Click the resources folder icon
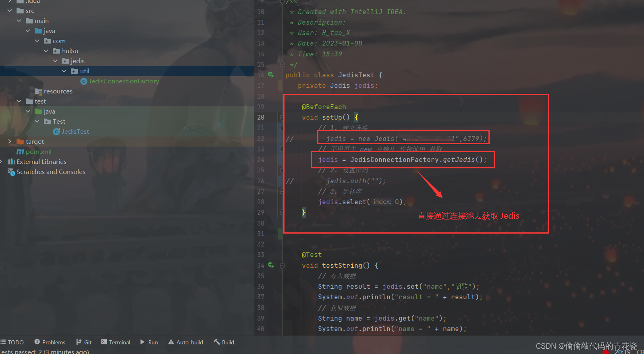 click(x=38, y=91)
